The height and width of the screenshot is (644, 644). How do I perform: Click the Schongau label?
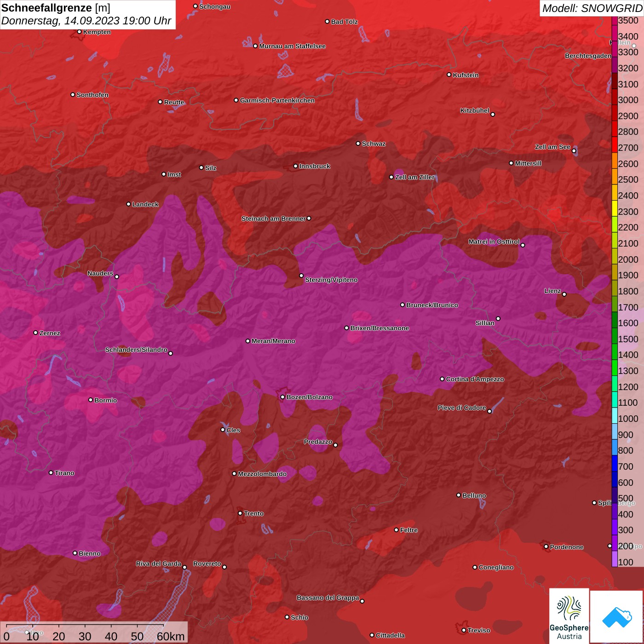[x=215, y=6]
